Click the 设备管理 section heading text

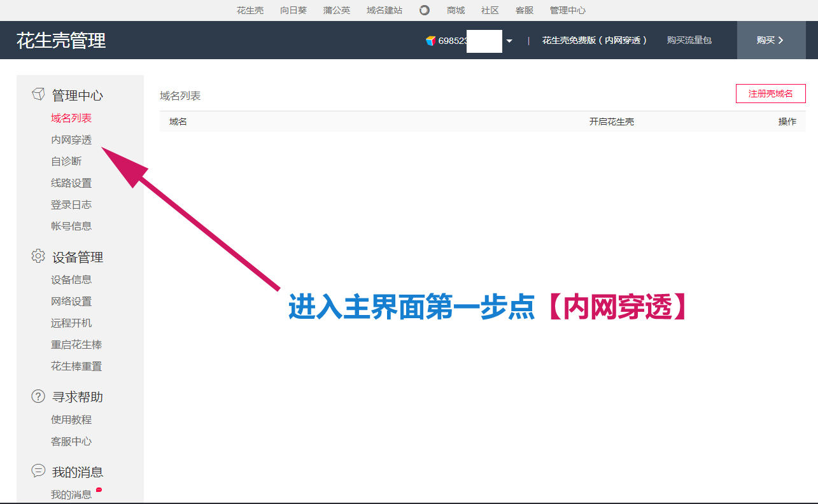[x=78, y=257]
